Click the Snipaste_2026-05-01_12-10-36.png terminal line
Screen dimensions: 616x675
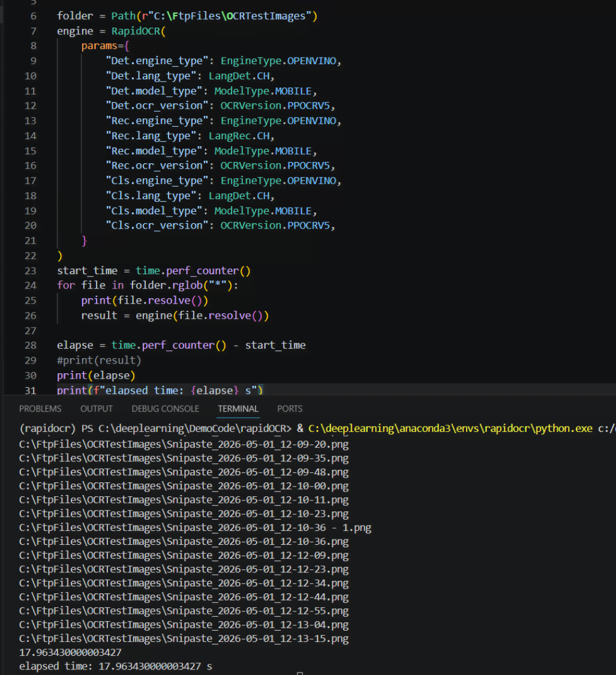click(x=184, y=541)
